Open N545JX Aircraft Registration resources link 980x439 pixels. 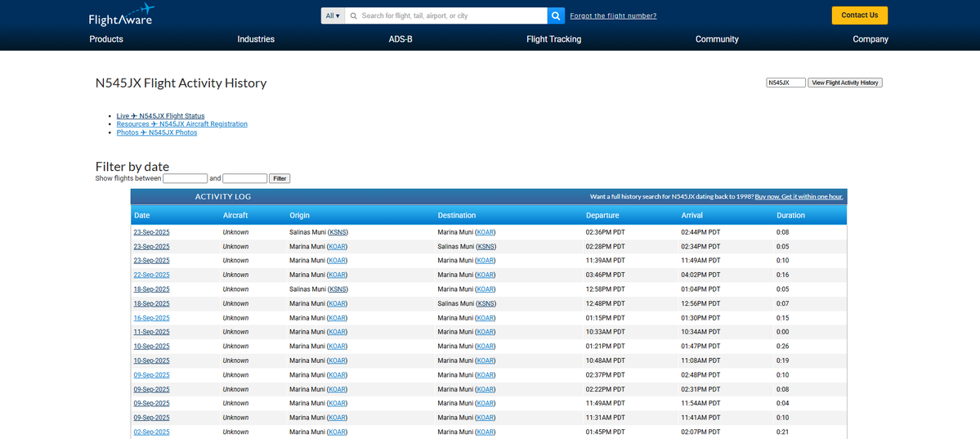(182, 123)
